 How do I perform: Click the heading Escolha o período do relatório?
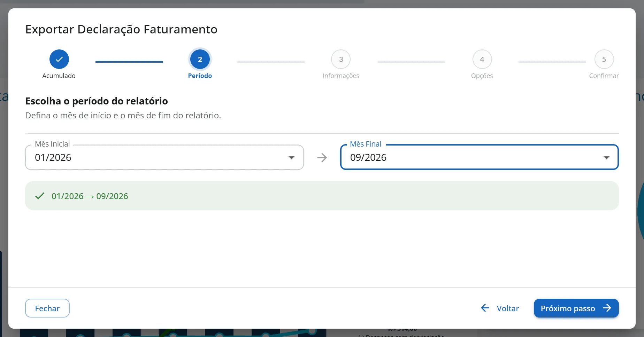[x=97, y=101]
